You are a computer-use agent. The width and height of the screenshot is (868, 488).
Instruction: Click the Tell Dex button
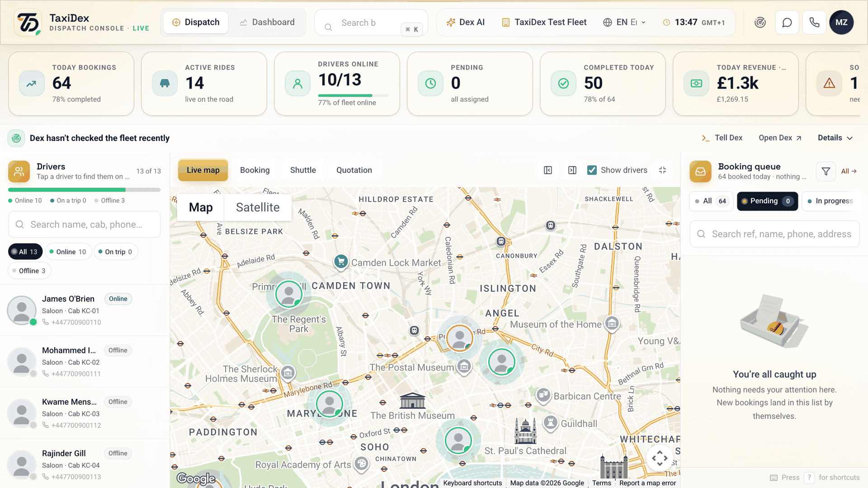pos(722,138)
